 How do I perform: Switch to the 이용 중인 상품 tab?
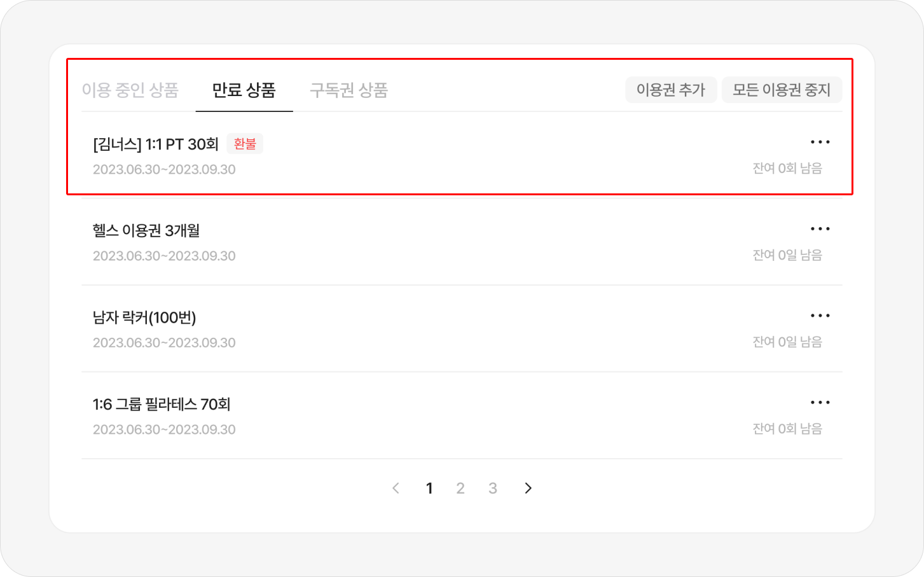pyautogui.click(x=130, y=90)
